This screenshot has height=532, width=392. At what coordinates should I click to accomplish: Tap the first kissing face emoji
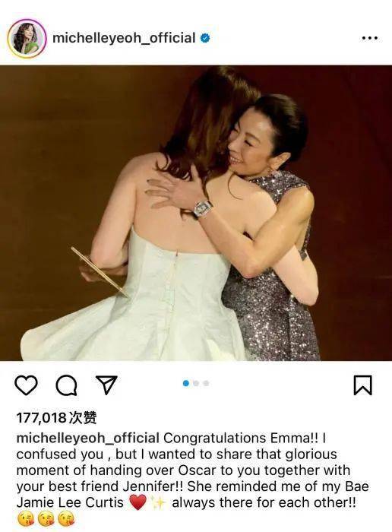25,519
